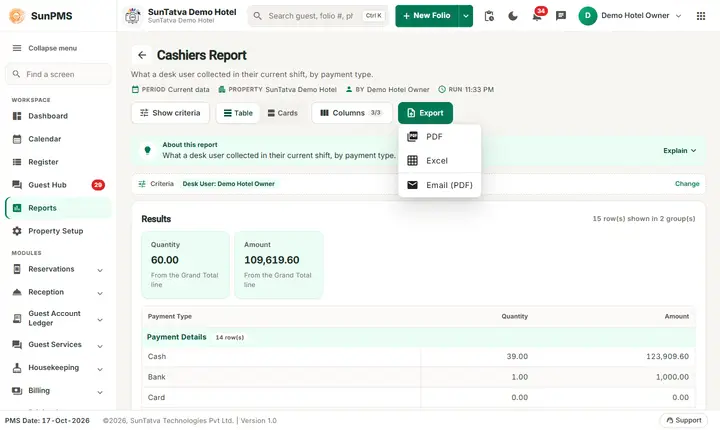The height and width of the screenshot is (430, 720).
Task: Open notifications bell with 34 badge
Action: [x=537, y=16]
